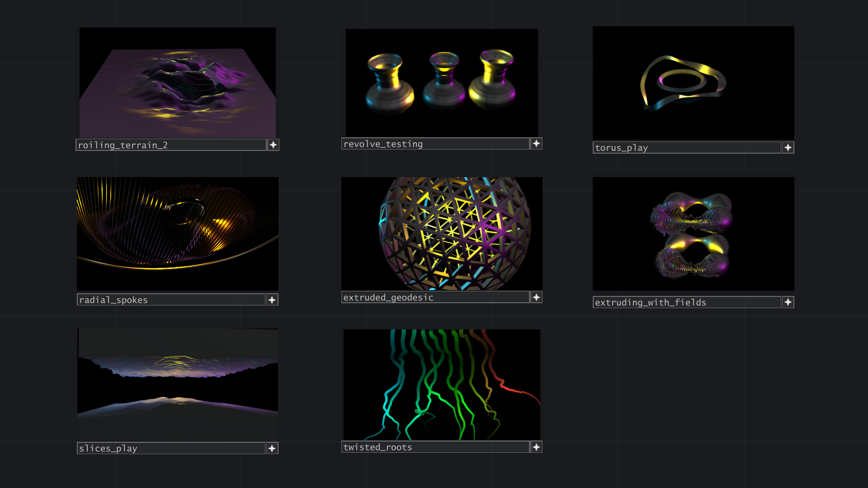Click the plus icon beside extruding_with_fields
This screenshot has height=488, width=868.
point(788,302)
